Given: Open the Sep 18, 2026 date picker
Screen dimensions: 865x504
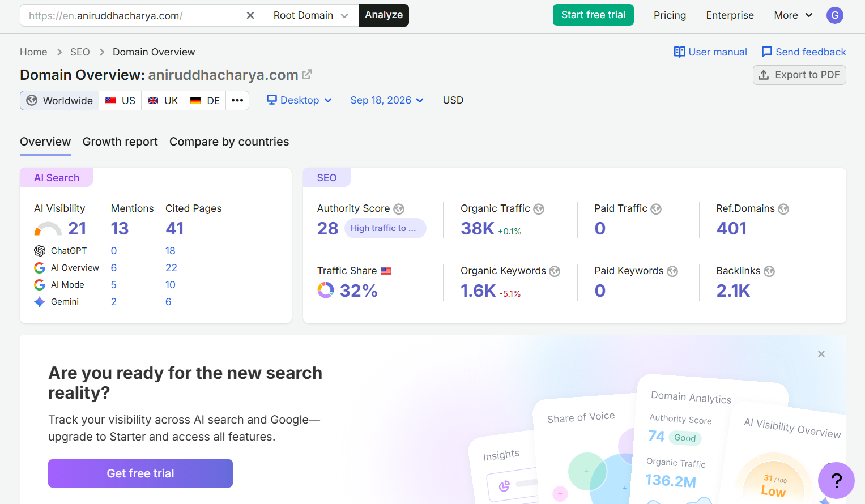Looking at the screenshot, I should coord(387,100).
